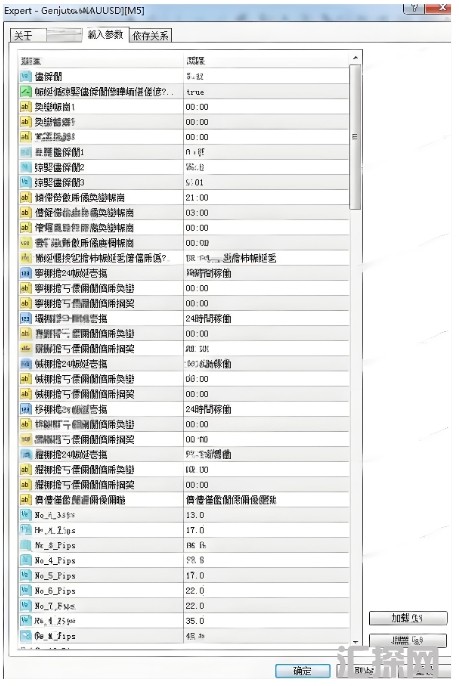This screenshot has width=459, height=686.
Task: Select the No_5_Pips value 17.0 field
Action: (x=266, y=575)
